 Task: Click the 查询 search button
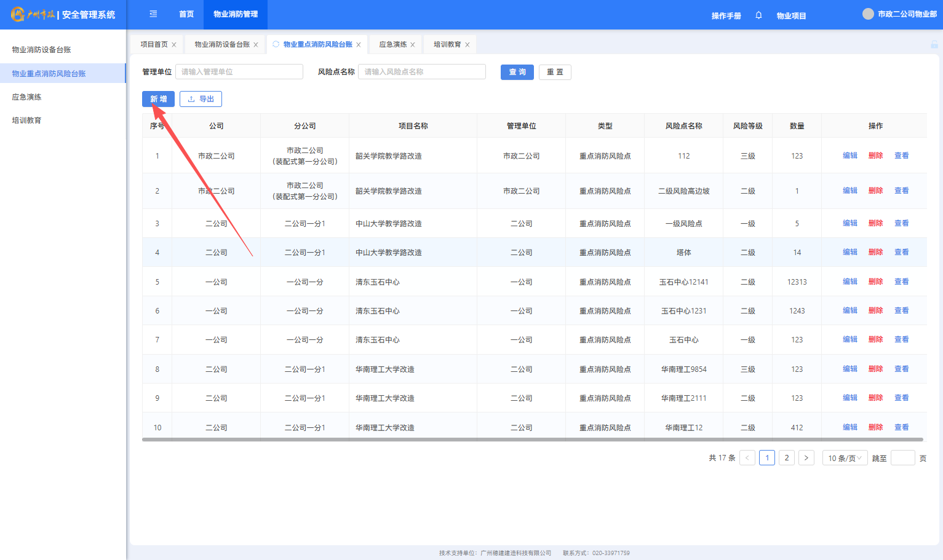pos(517,72)
